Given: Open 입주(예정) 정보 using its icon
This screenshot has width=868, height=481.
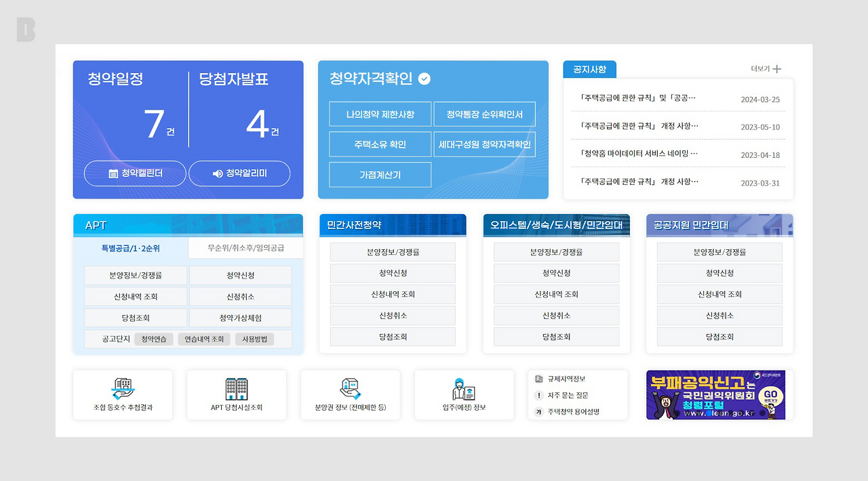Looking at the screenshot, I should (x=464, y=390).
